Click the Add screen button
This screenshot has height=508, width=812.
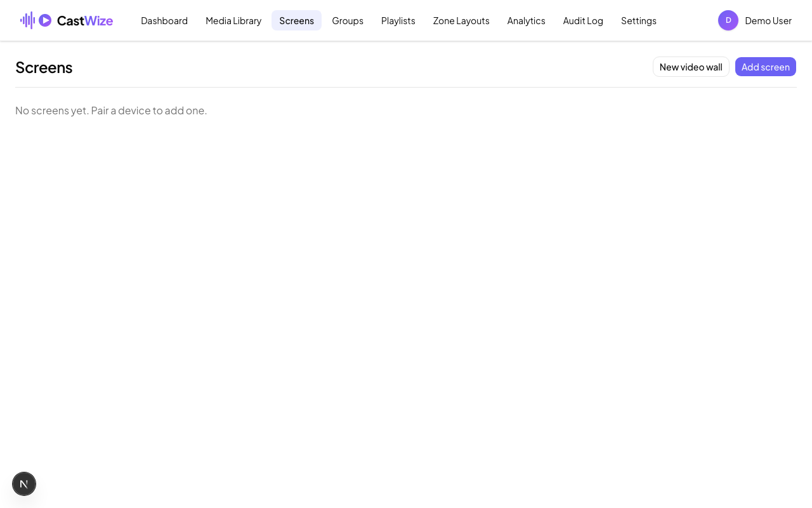click(766, 67)
